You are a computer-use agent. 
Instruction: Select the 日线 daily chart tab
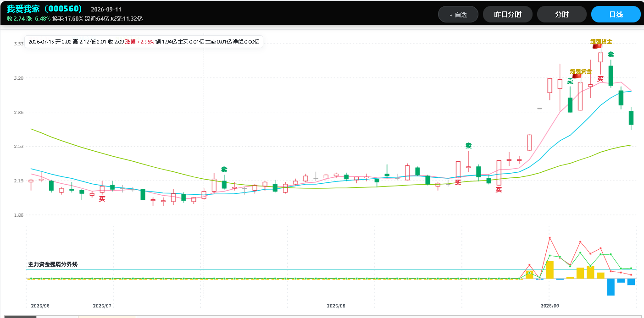[x=616, y=14]
